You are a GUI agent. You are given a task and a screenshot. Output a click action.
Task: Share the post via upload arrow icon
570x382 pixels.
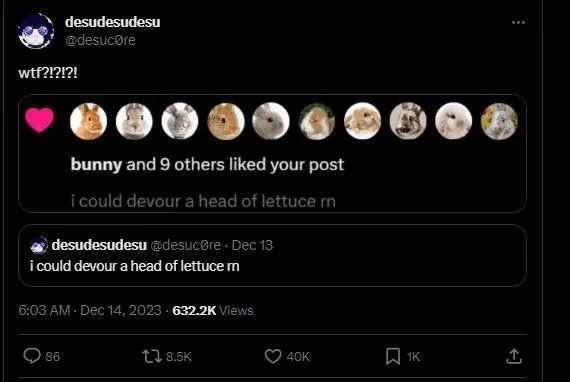click(514, 357)
